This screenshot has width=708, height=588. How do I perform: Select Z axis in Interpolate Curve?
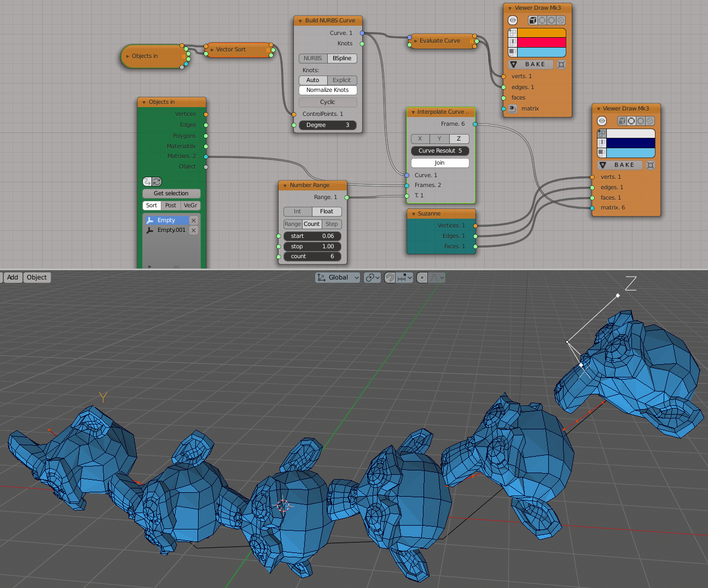tap(459, 139)
